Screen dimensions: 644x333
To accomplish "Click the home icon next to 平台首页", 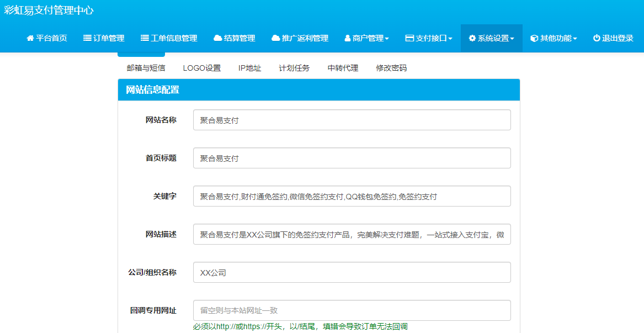I will tap(30, 38).
